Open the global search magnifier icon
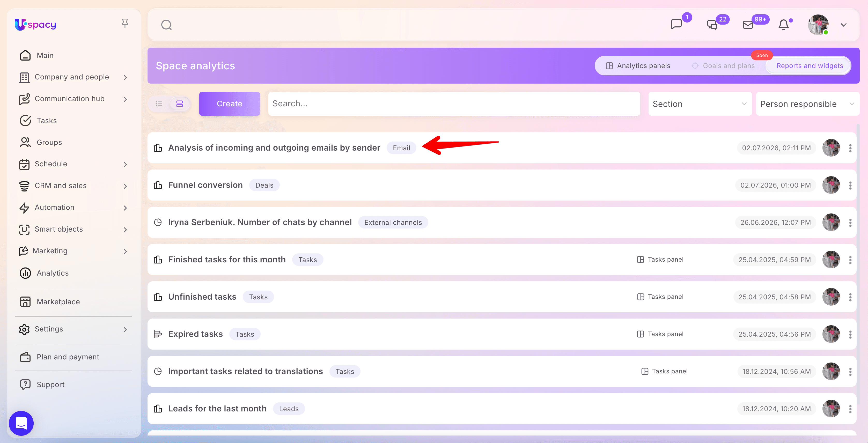Viewport: 868px width, 443px height. pos(166,25)
